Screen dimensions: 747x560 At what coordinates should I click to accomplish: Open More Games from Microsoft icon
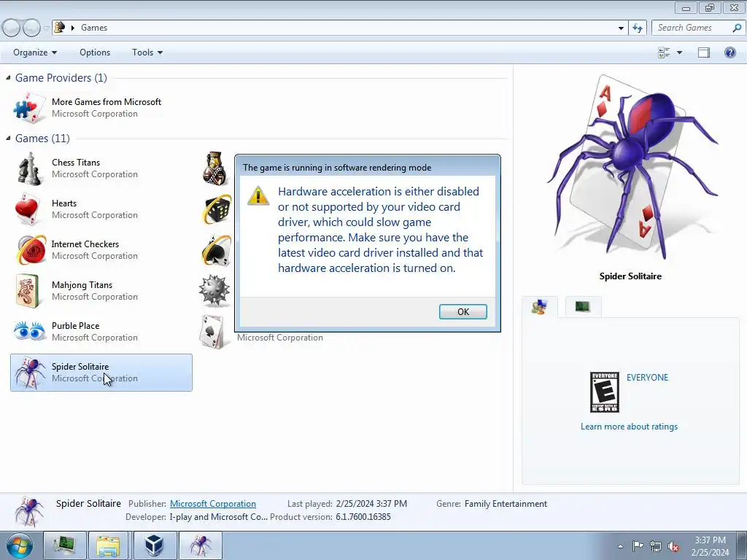(29, 108)
